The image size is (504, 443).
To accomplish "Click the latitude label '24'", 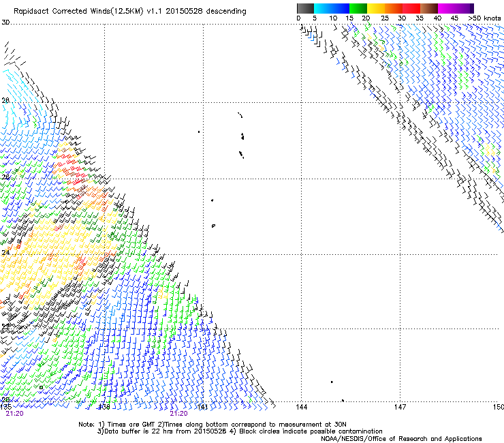I will 5,253.
